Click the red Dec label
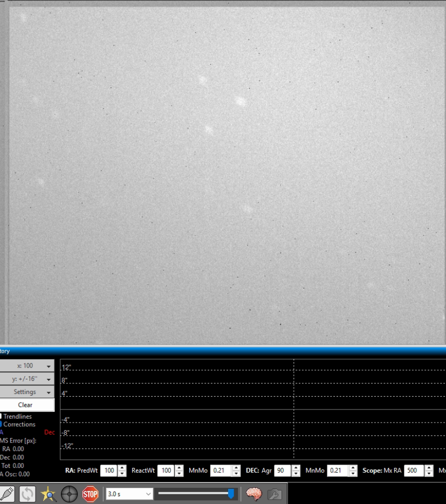Screen dimensions: 446x504 [50, 432]
